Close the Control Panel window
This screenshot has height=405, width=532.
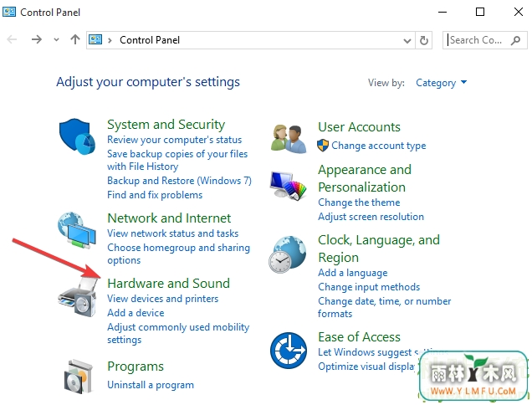(518, 12)
